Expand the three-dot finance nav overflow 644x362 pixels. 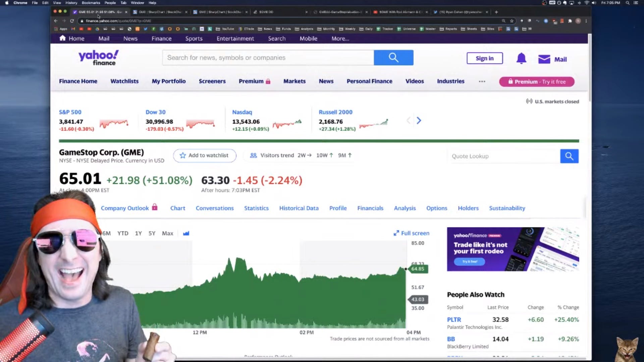pyautogui.click(x=482, y=81)
